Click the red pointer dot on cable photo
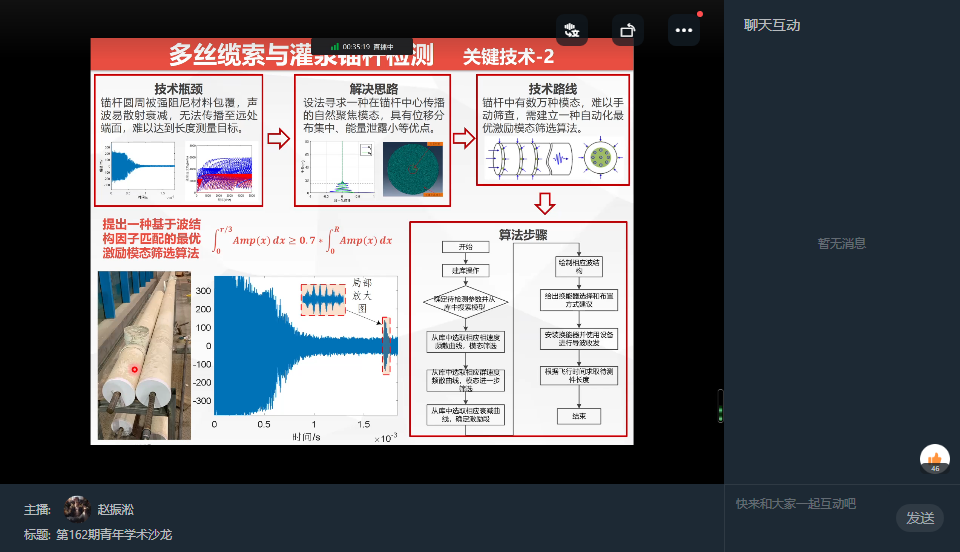 [x=136, y=369]
